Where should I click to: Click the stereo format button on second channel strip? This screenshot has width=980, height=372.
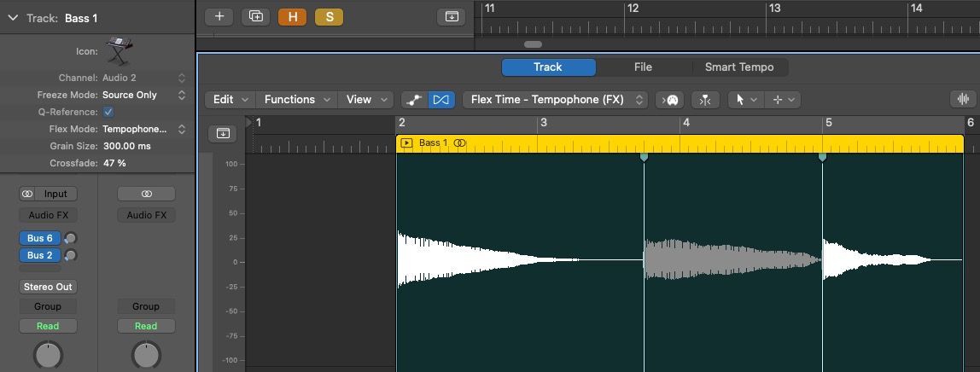[146, 195]
